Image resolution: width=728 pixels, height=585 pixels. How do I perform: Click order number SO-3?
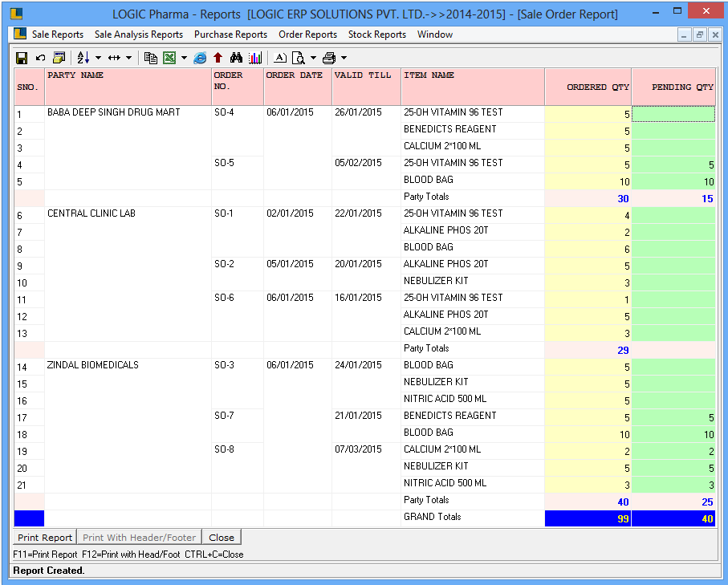pyautogui.click(x=224, y=365)
